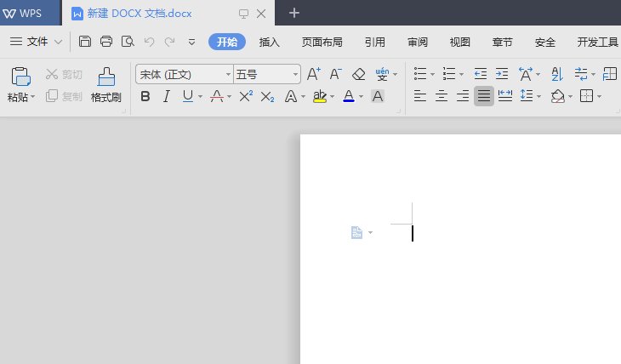
Task: Click the justify alignment icon
Action: click(x=483, y=96)
